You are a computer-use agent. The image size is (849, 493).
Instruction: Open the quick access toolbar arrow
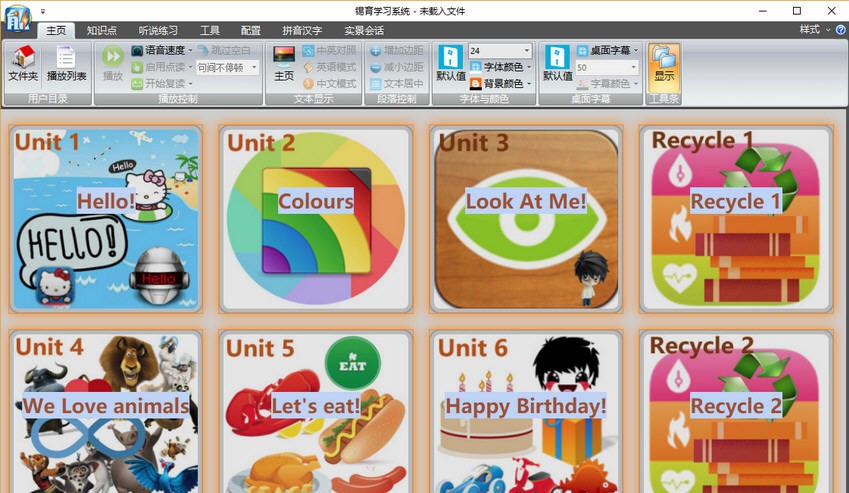(x=43, y=11)
